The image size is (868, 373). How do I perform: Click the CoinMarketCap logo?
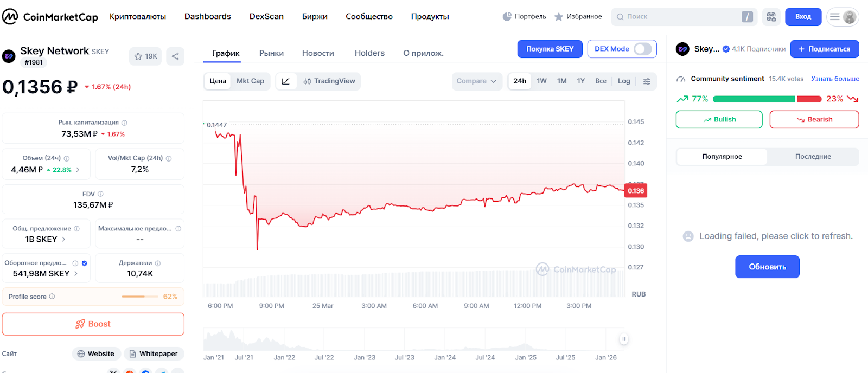(50, 17)
